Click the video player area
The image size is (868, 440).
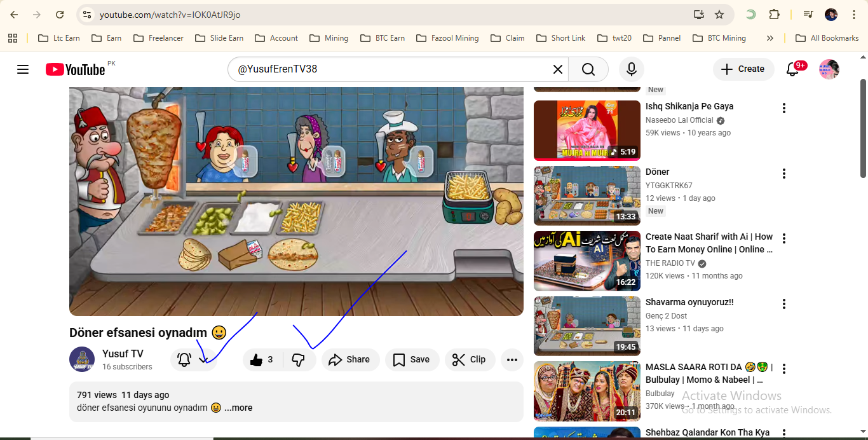(x=296, y=201)
